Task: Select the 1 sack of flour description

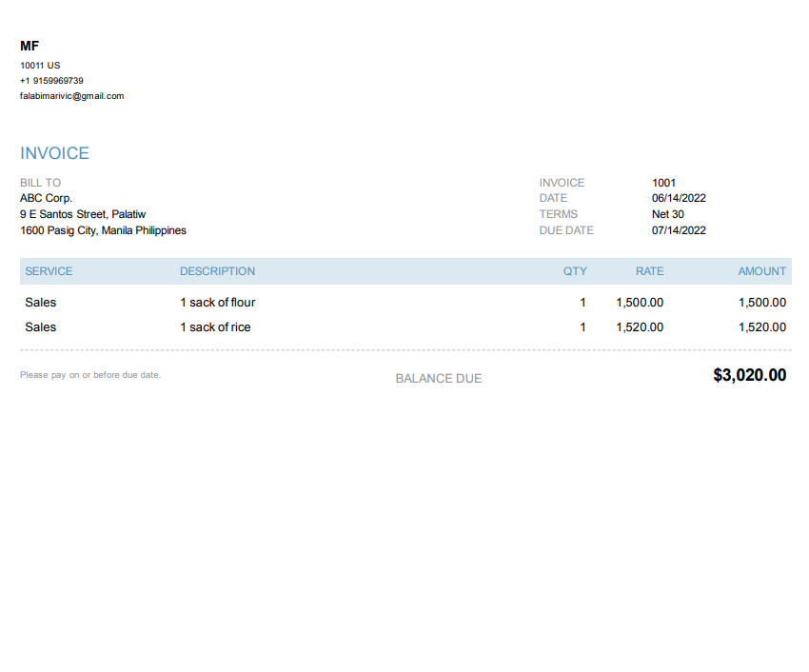Action: click(217, 303)
